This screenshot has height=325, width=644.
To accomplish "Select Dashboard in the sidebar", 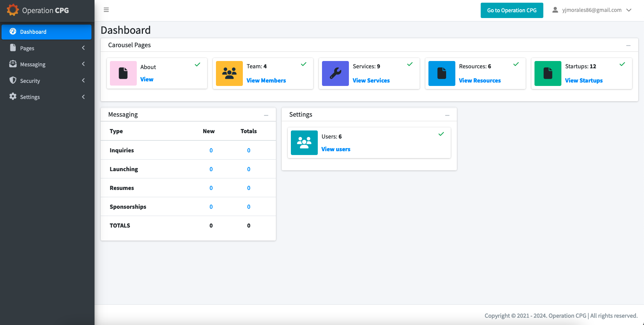I will coord(46,32).
